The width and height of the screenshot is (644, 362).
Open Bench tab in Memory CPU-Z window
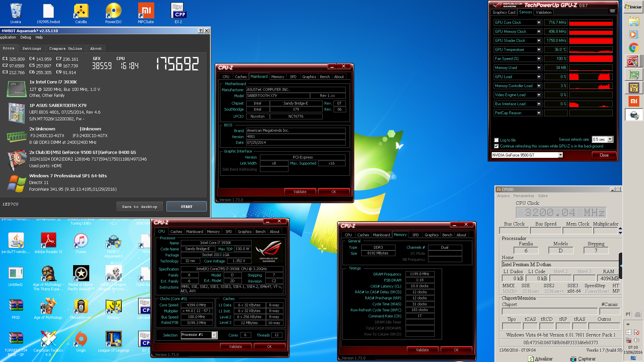pos(447,235)
